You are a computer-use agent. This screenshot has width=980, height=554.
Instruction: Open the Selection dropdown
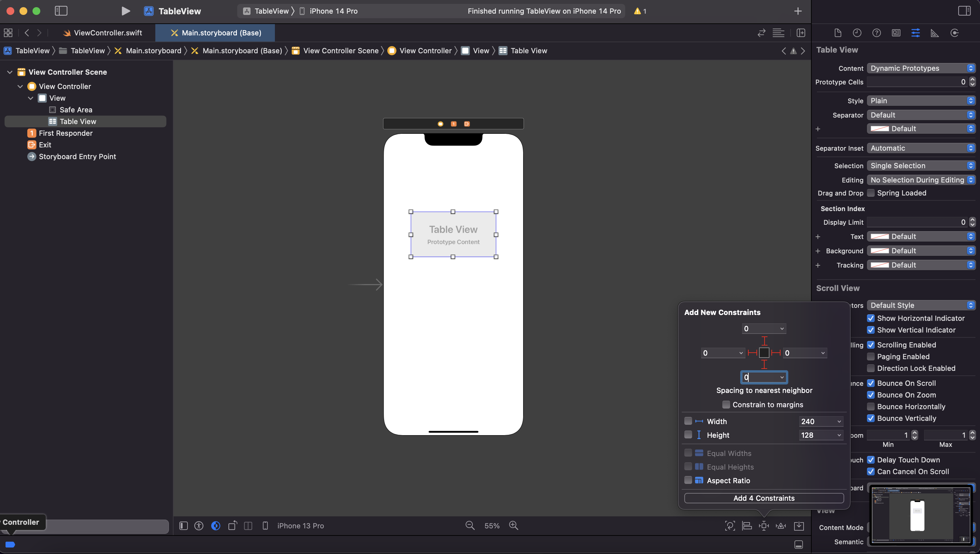pyautogui.click(x=921, y=166)
